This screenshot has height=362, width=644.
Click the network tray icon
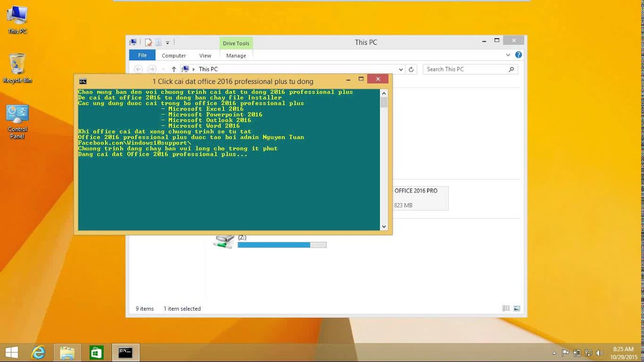(x=588, y=353)
